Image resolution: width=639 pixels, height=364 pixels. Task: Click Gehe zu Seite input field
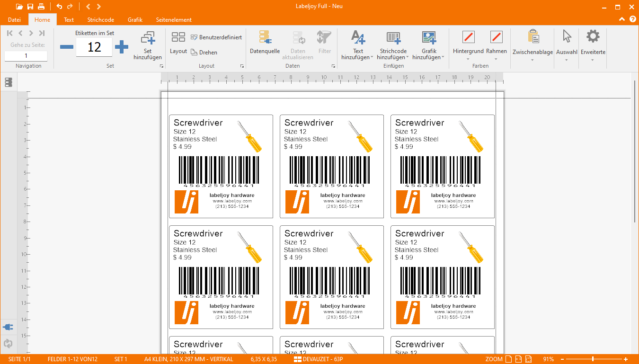pos(26,56)
